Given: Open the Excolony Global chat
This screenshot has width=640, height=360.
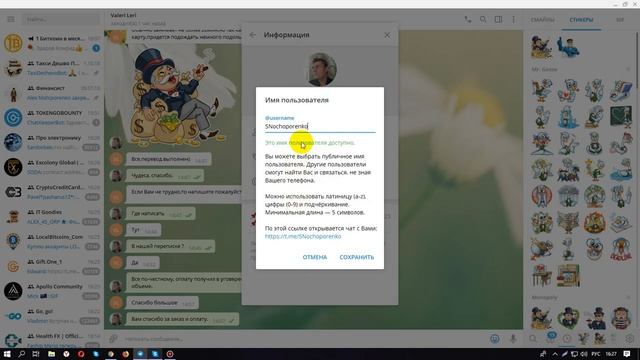Looking at the screenshot, I should (52, 167).
